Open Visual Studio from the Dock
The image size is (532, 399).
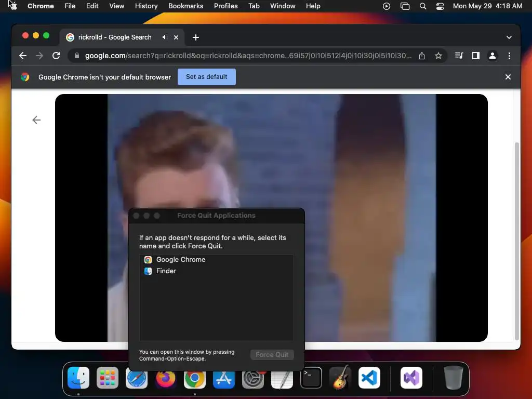click(x=411, y=378)
